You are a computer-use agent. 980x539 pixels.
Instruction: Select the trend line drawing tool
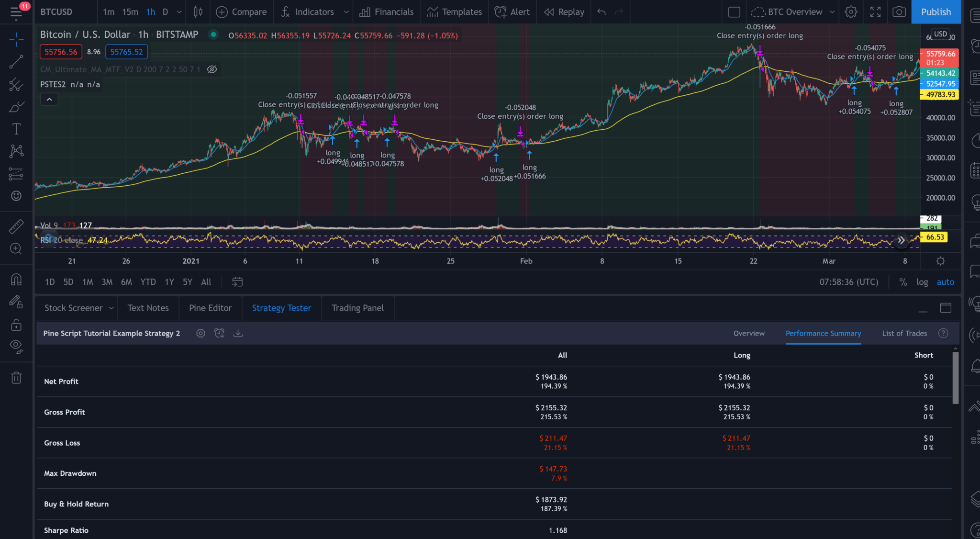pos(16,61)
